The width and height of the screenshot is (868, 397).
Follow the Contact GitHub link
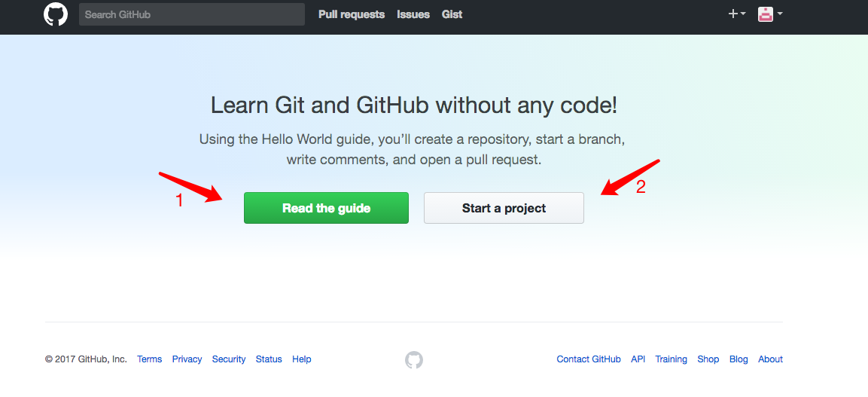[589, 359]
